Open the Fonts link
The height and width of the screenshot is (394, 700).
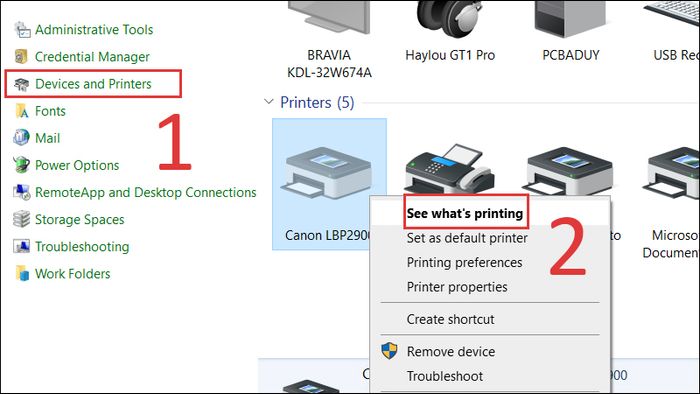point(50,111)
